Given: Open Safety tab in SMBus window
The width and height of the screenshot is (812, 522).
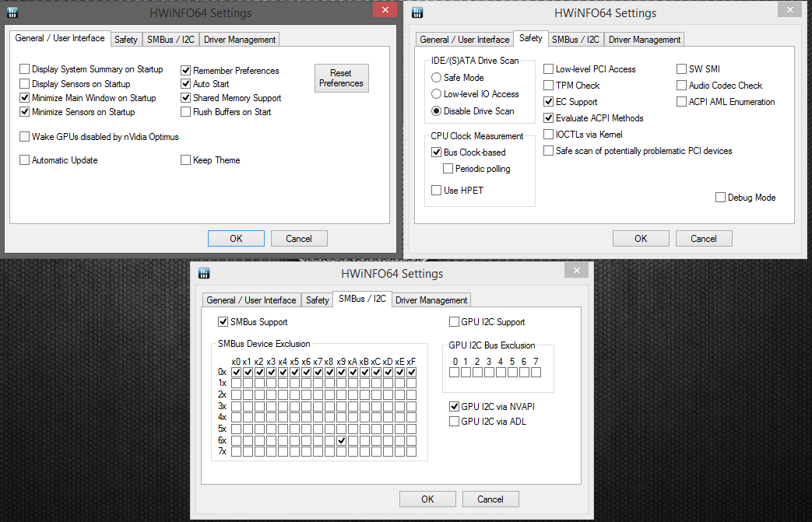Looking at the screenshot, I should click(317, 300).
